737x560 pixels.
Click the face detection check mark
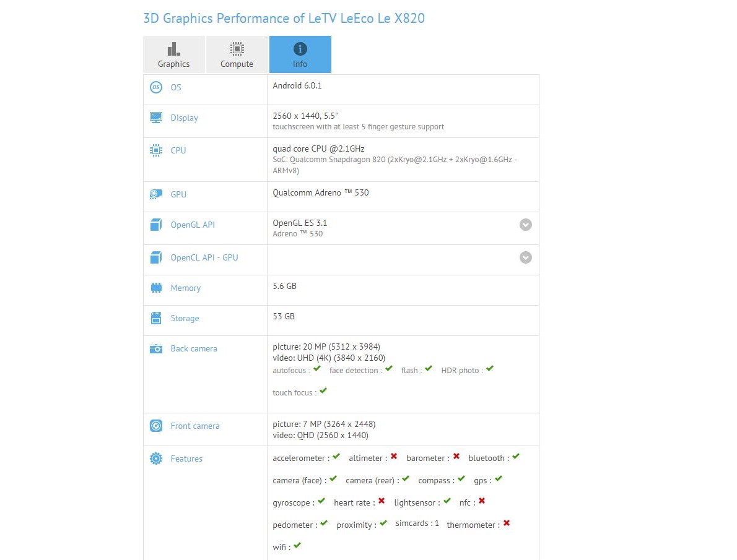(x=389, y=368)
